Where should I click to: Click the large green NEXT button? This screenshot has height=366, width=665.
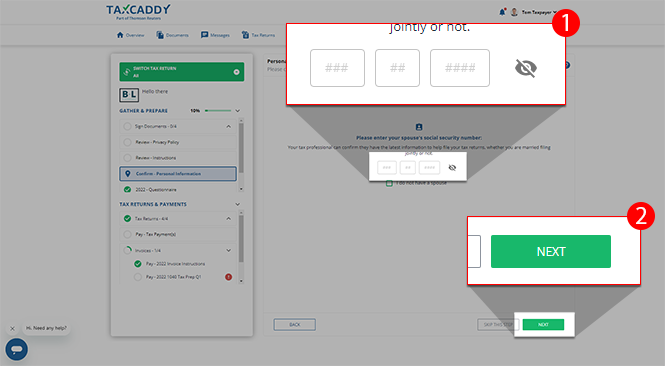pyautogui.click(x=551, y=251)
